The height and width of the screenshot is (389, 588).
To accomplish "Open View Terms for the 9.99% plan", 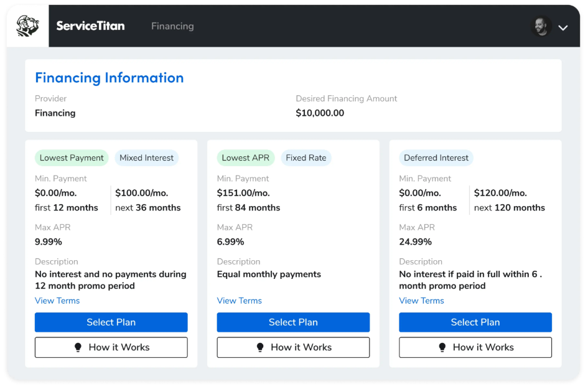I will pos(57,301).
